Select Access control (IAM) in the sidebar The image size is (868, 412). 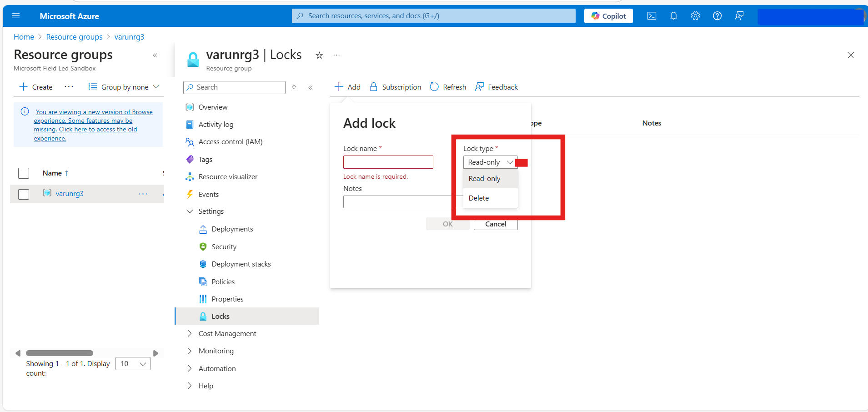(230, 141)
